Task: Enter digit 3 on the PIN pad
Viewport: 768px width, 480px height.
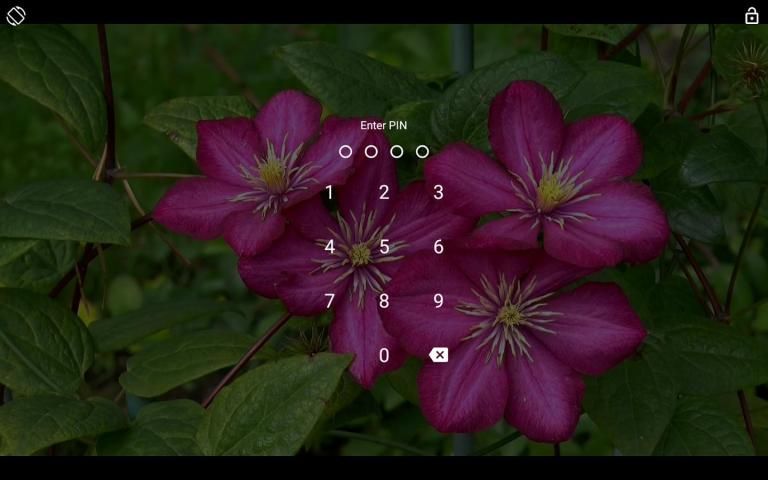Action: tap(438, 192)
